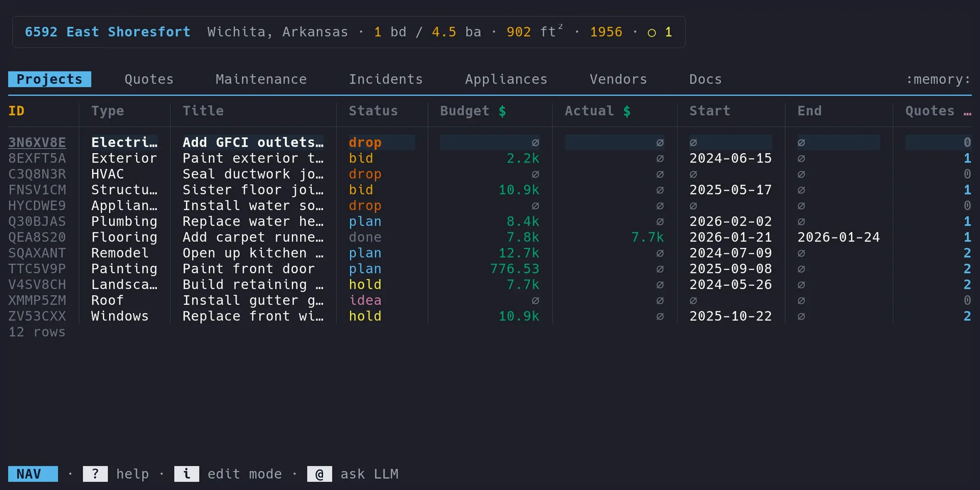
Task: Click the Windows type cell
Action: (120, 316)
